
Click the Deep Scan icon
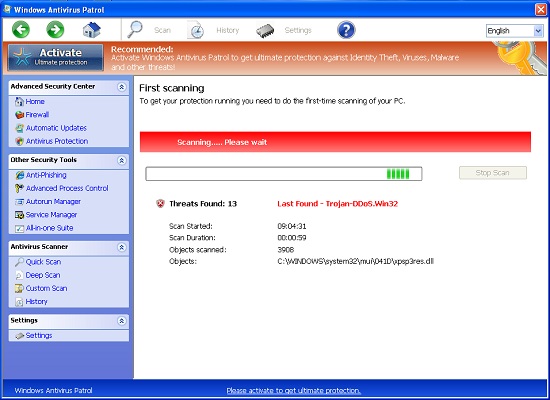coord(19,275)
